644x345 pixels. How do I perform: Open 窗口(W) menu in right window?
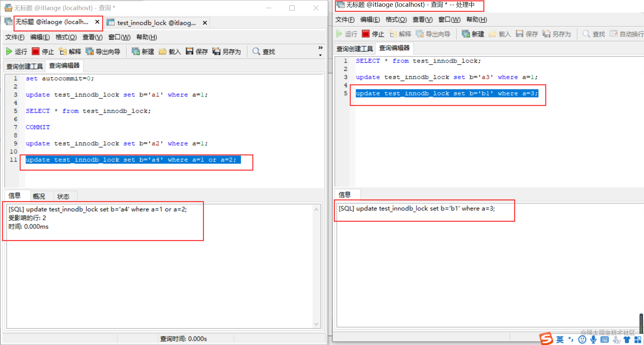(450, 19)
